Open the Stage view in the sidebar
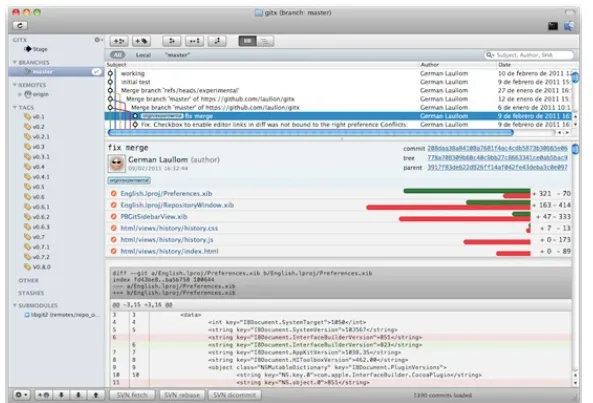The image size is (593, 403). pyautogui.click(x=36, y=49)
